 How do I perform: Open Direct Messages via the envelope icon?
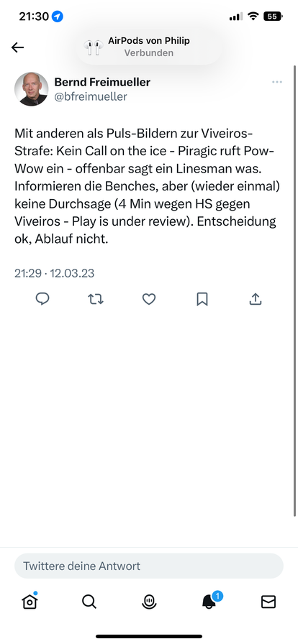tap(268, 602)
